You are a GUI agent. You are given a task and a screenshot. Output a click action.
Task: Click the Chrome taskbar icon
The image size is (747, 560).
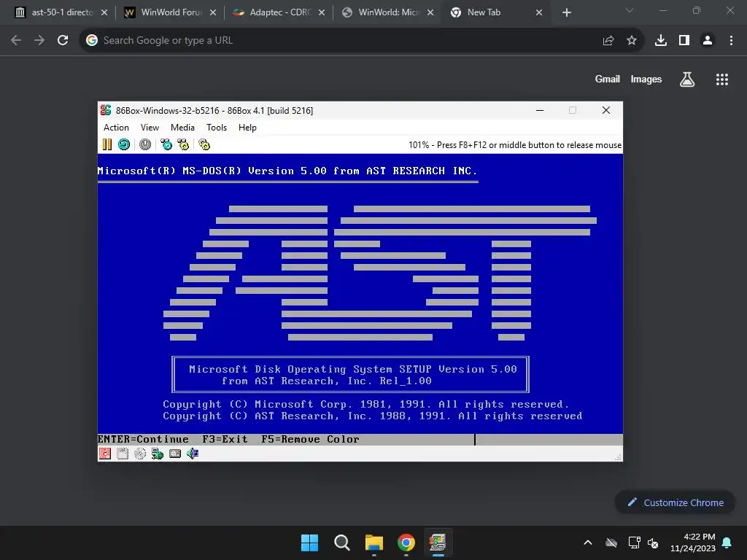(406, 542)
